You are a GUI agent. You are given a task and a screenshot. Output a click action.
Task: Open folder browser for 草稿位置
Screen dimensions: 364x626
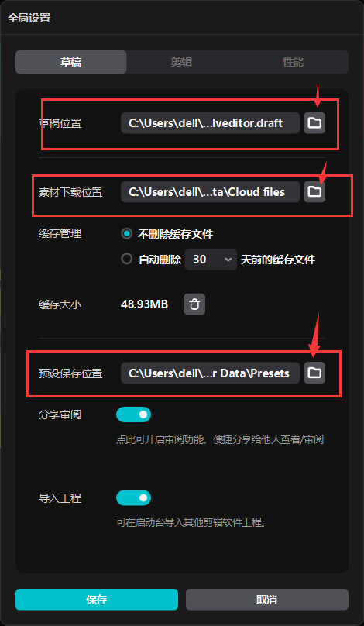[x=314, y=123]
